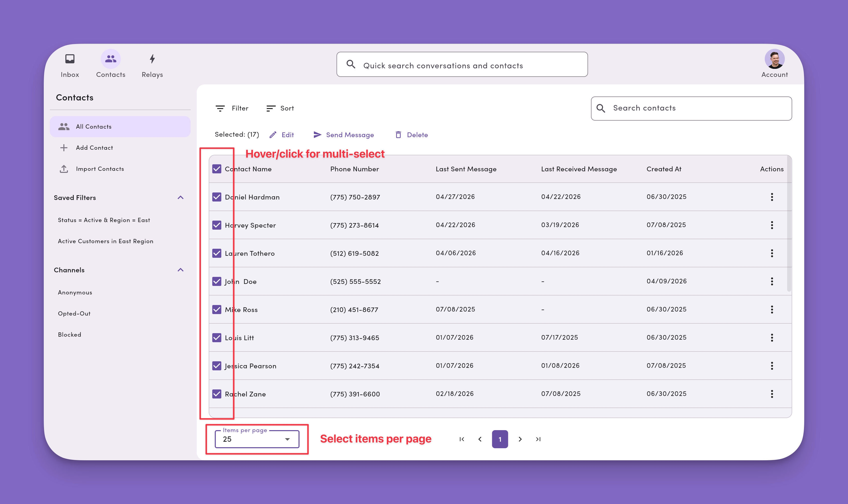
Task: Click the Contact Name column header
Action: tap(248, 169)
